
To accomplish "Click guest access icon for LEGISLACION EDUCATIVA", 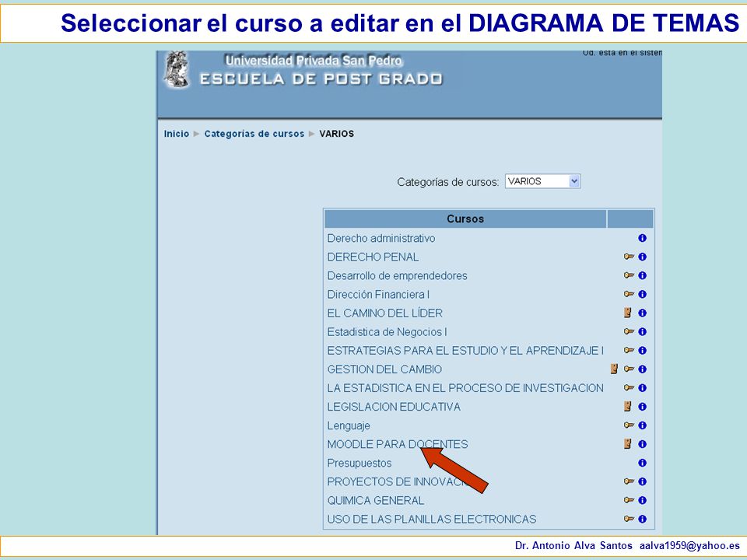I will click(x=628, y=407).
